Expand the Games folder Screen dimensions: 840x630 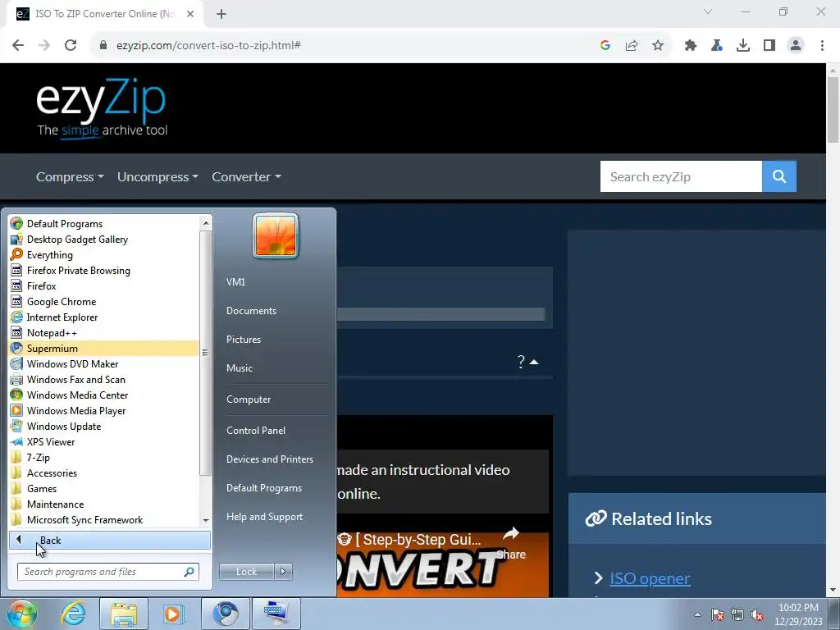click(104, 488)
